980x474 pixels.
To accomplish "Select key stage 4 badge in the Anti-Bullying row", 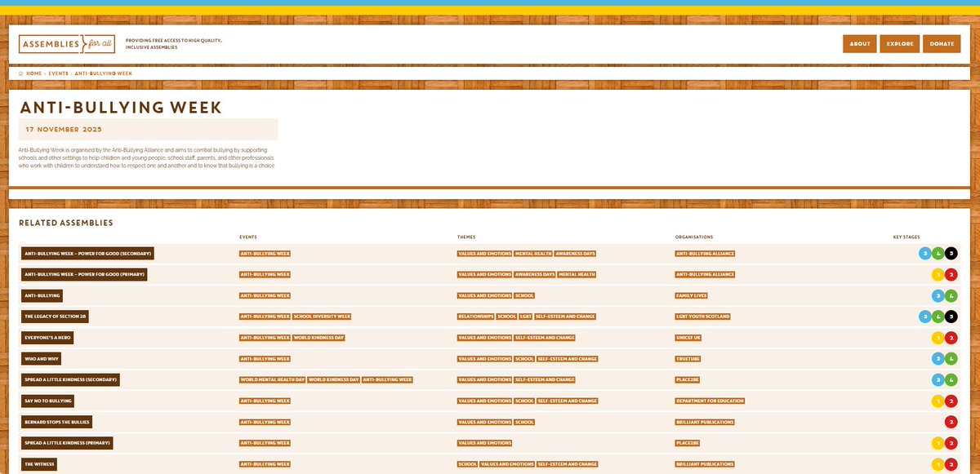I will coord(951,295).
